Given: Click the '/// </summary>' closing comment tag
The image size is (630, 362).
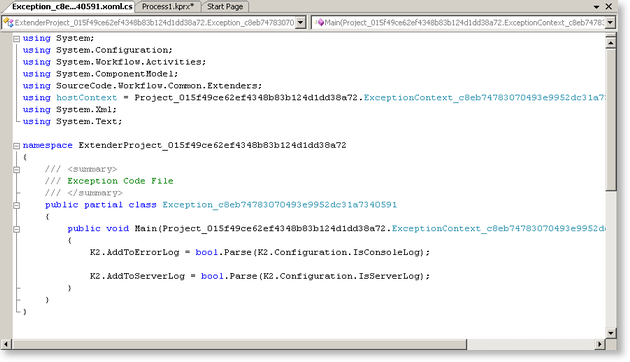Looking at the screenshot, I should [84, 193].
